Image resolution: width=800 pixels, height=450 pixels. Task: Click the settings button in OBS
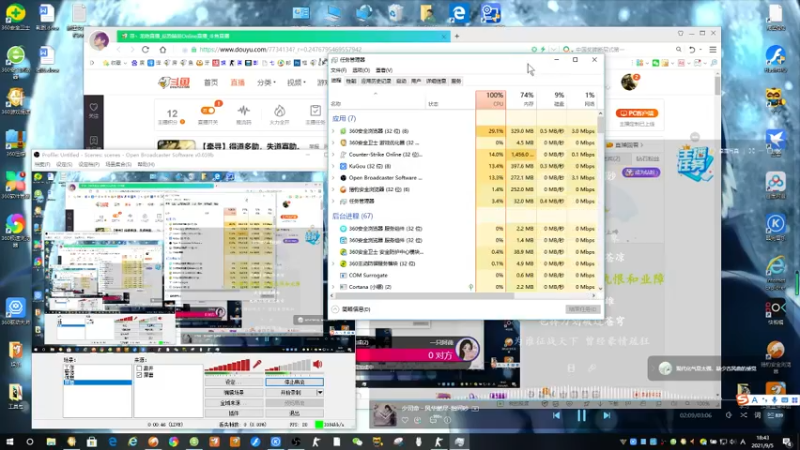tap(234, 382)
